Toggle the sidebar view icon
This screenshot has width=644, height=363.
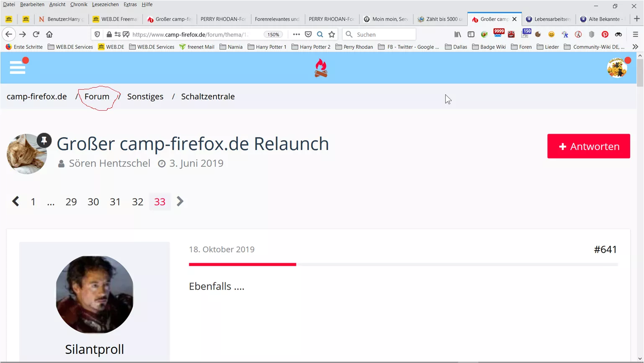(471, 34)
